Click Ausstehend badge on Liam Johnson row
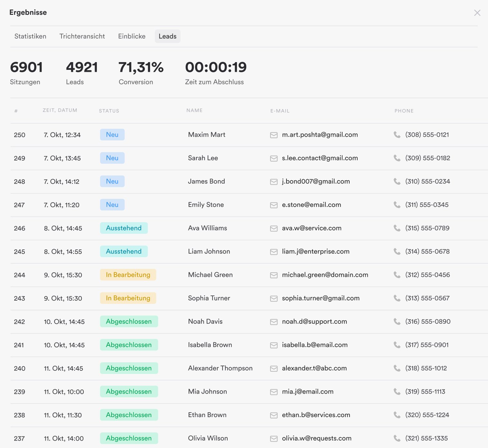 pos(124,251)
